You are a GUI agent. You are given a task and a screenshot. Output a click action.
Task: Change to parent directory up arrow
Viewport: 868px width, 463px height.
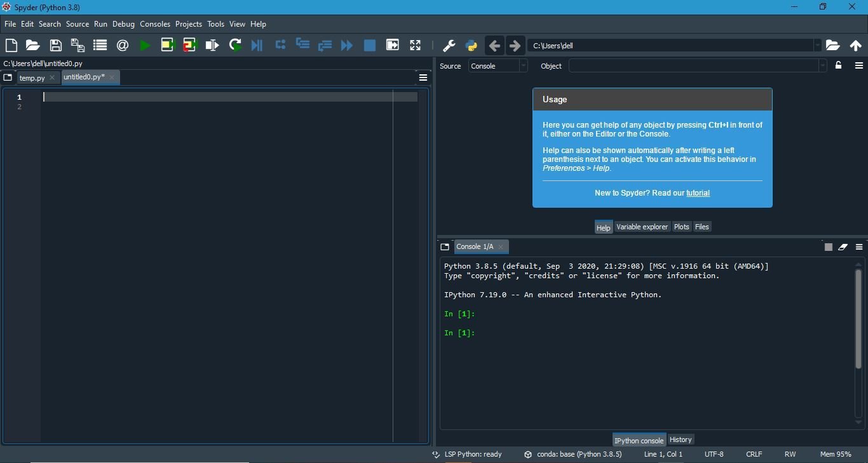click(x=856, y=46)
